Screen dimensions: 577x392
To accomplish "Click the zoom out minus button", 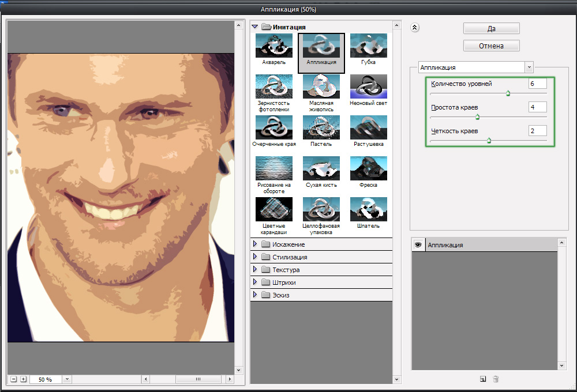I will pos(13,379).
